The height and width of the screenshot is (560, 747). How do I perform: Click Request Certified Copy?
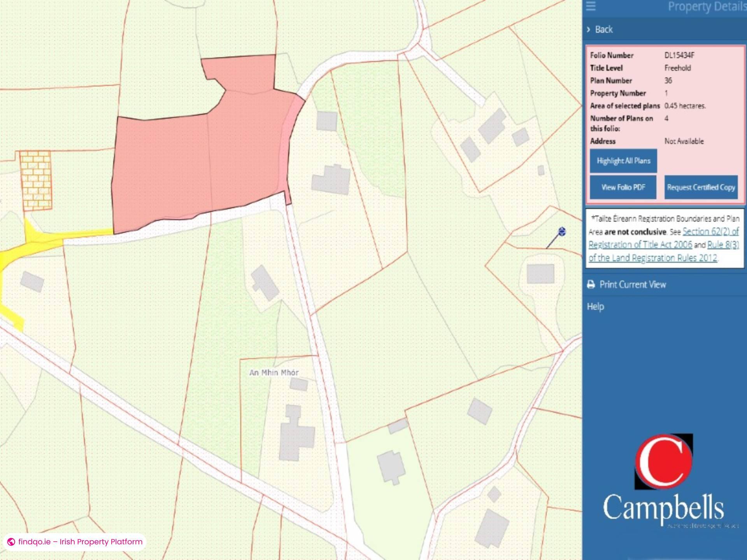(701, 187)
